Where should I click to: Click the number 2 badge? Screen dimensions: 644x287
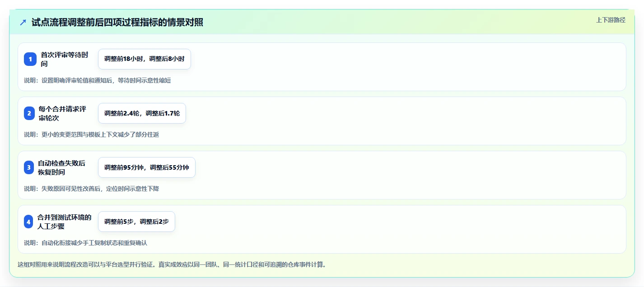pos(29,113)
